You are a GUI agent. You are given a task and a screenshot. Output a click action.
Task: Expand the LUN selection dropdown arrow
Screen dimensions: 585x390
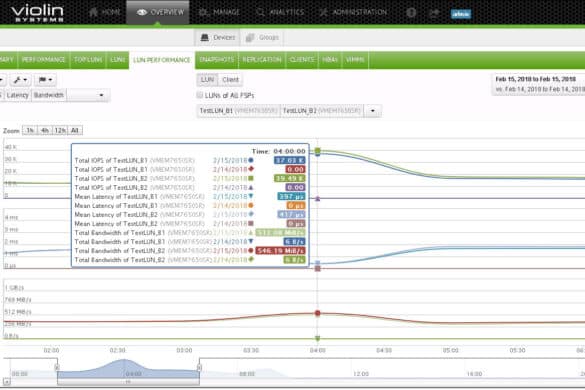[372, 111]
